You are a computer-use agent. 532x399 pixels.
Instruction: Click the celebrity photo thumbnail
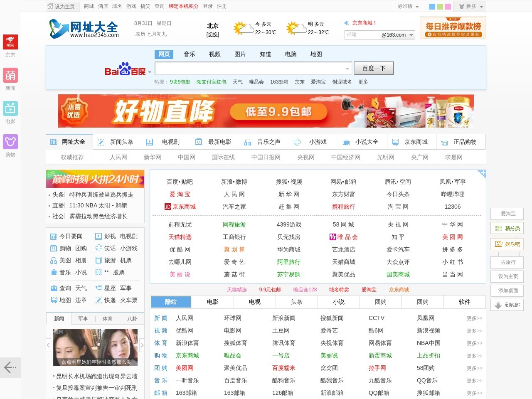pos(95,347)
